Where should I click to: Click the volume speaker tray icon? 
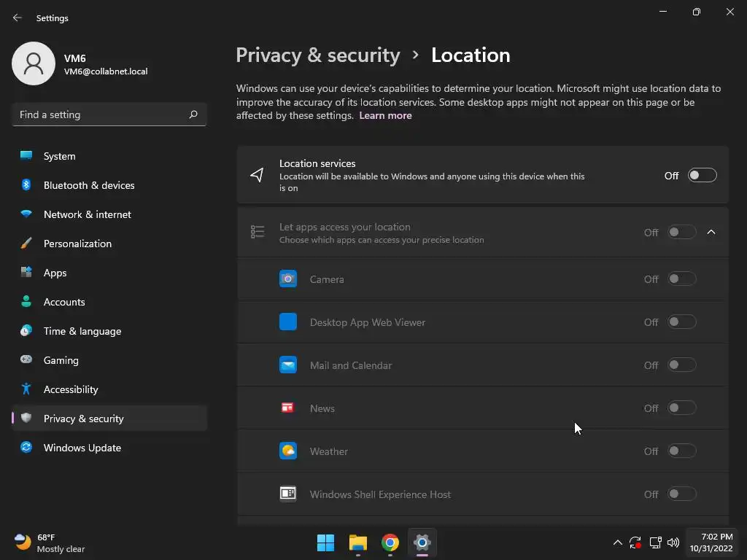coord(673,542)
